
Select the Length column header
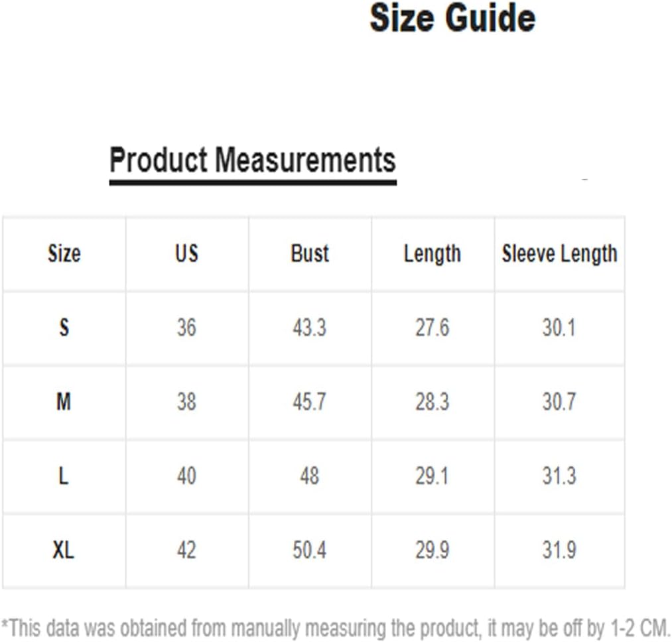pyautogui.click(x=432, y=254)
